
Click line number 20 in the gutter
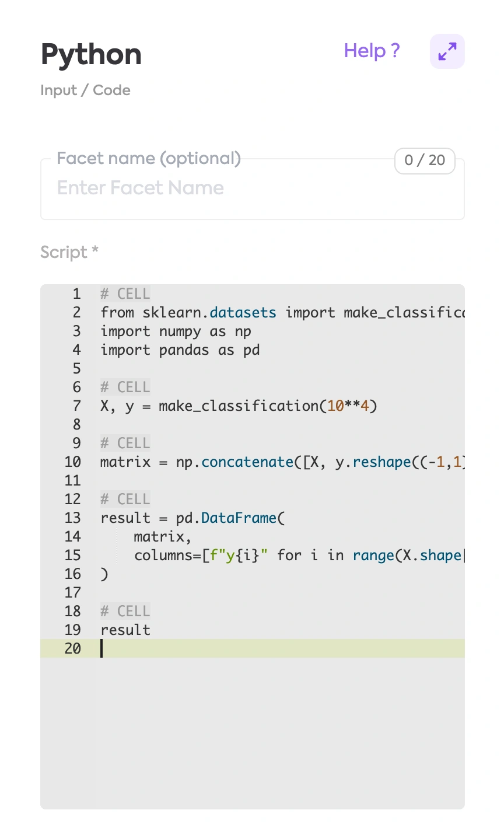[x=72, y=648]
